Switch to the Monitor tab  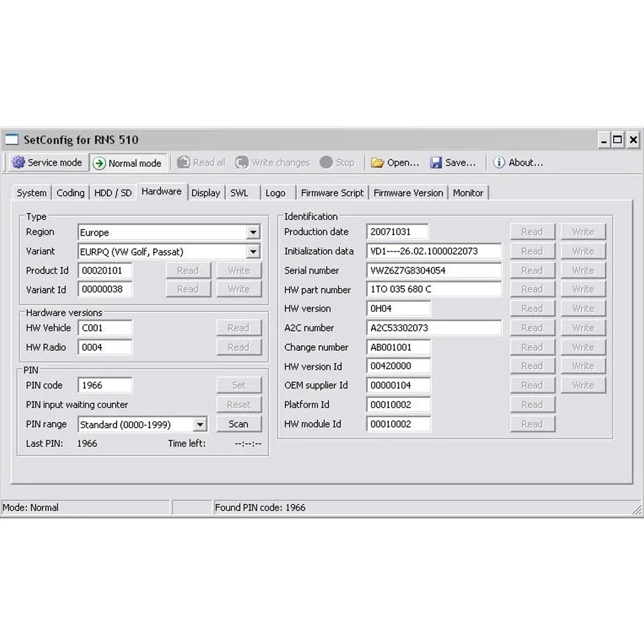468,193
